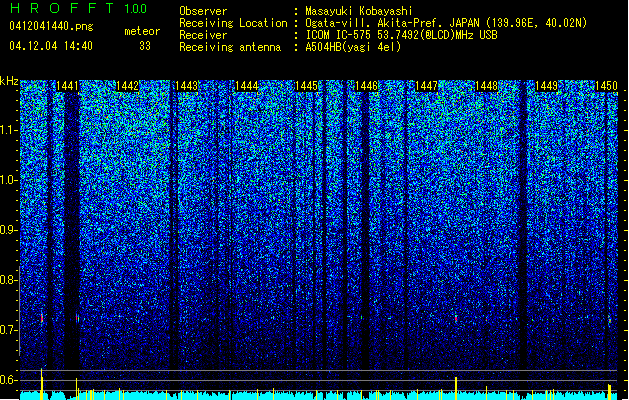Image resolution: width=629 pixels, height=400 pixels.
Task: Click the 0.8 kHz axis tick label
Action: click(9, 280)
